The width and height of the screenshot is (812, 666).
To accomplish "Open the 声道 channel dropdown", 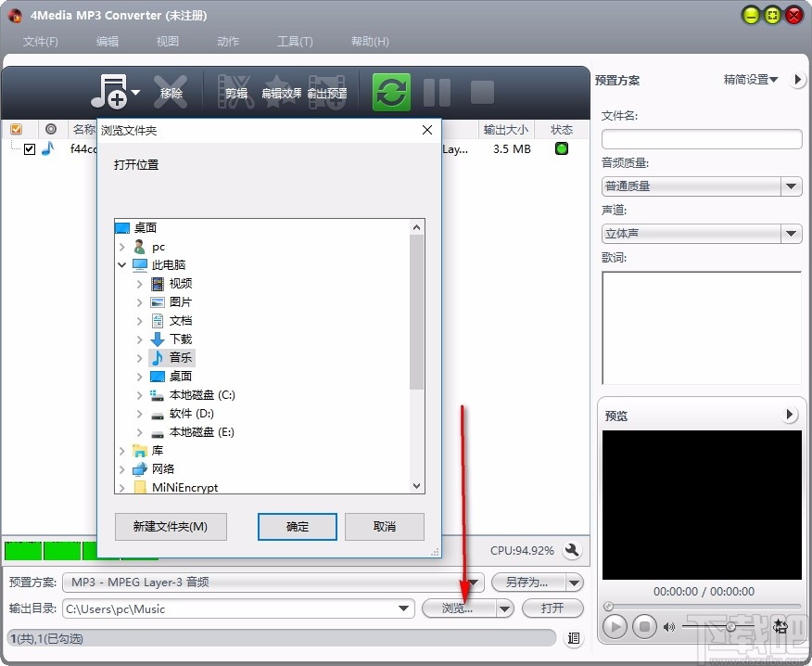I will (791, 233).
